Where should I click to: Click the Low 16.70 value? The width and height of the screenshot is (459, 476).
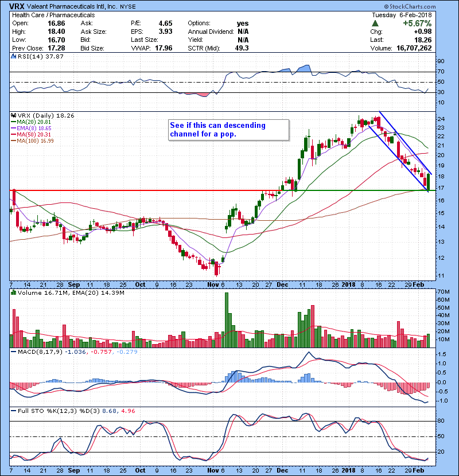pyautogui.click(x=56, y=40)
